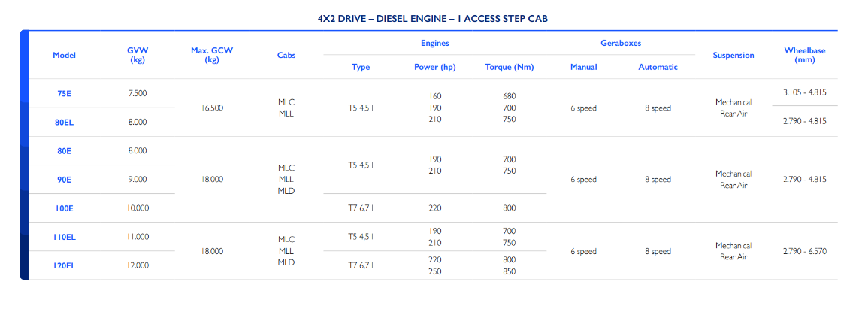Click the 16.500 Max GCW value

tap(212, 108)
